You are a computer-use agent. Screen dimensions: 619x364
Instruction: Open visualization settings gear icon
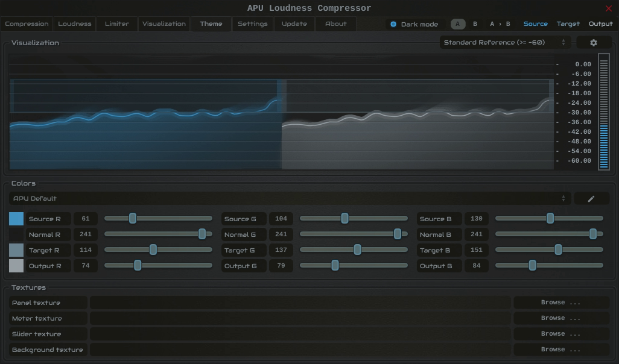pyautogui.click(x=593, y=43)
